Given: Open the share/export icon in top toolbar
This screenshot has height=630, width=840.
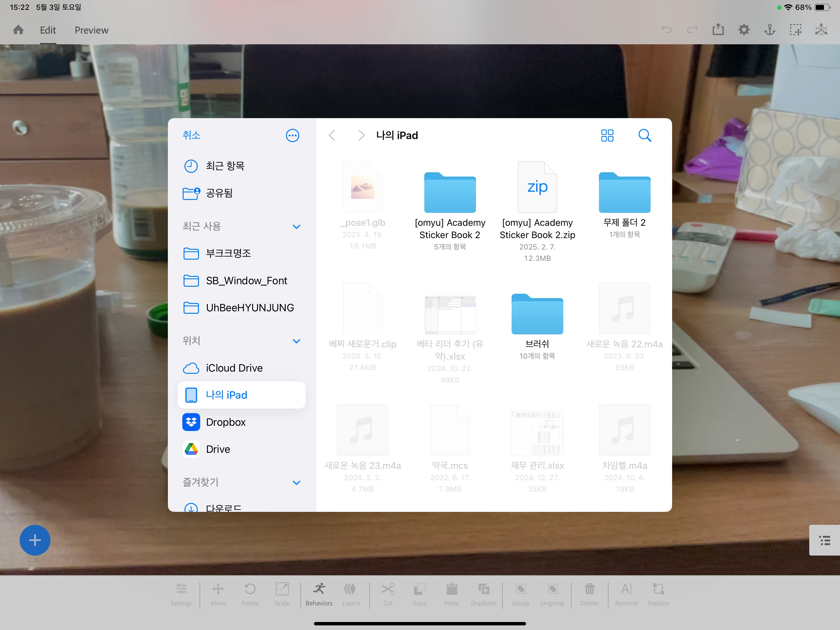Looking at the screenshot, I should coord(718,30).
